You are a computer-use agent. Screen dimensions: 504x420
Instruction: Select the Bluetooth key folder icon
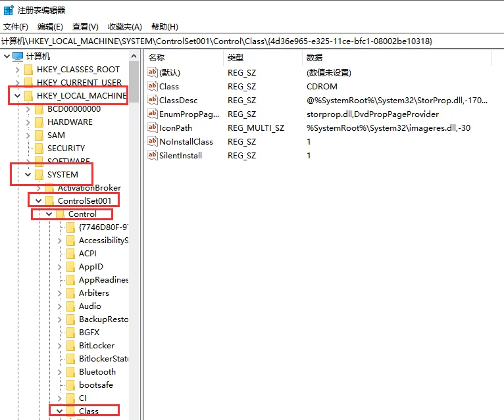(x=70, y=372)
